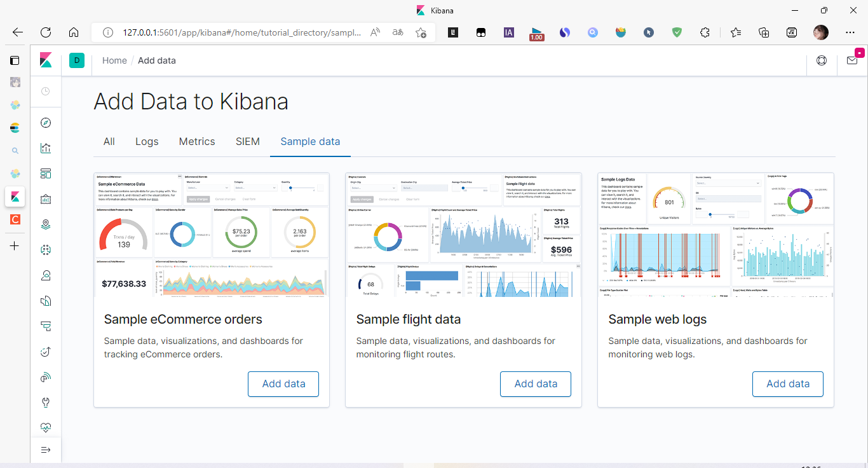Open the browser home page
Image resolution: width=868 pixels, height=468 pixels.
(74, 32)
